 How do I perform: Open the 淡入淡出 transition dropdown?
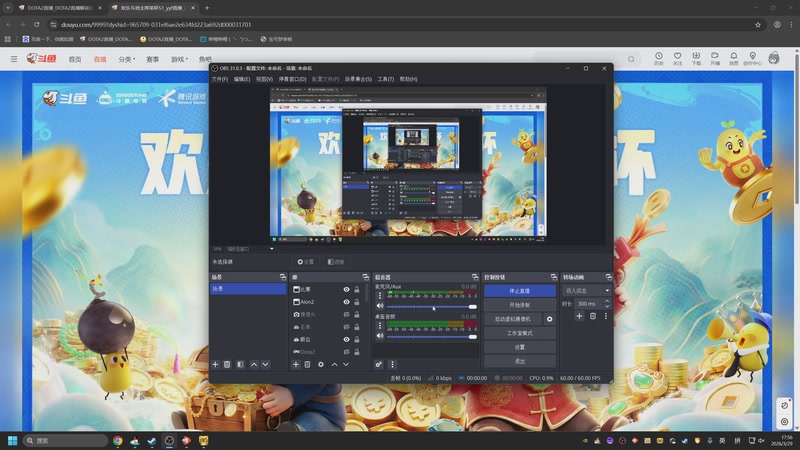click(586, 290)
